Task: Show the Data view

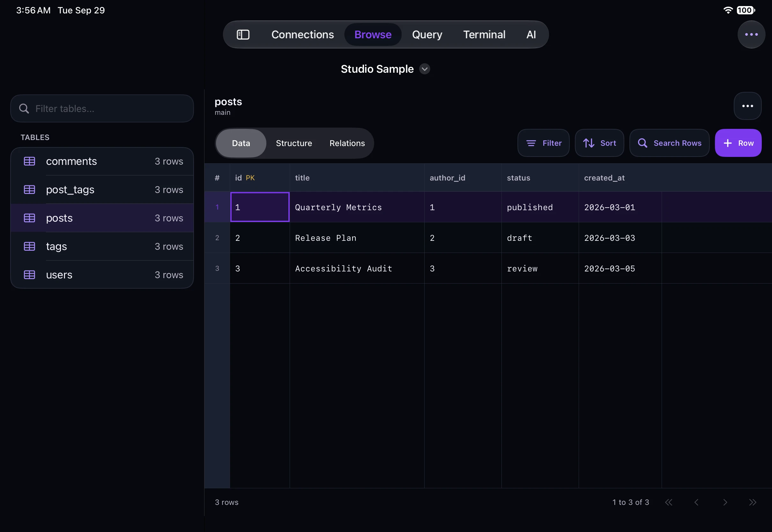Action: point(241,143)
